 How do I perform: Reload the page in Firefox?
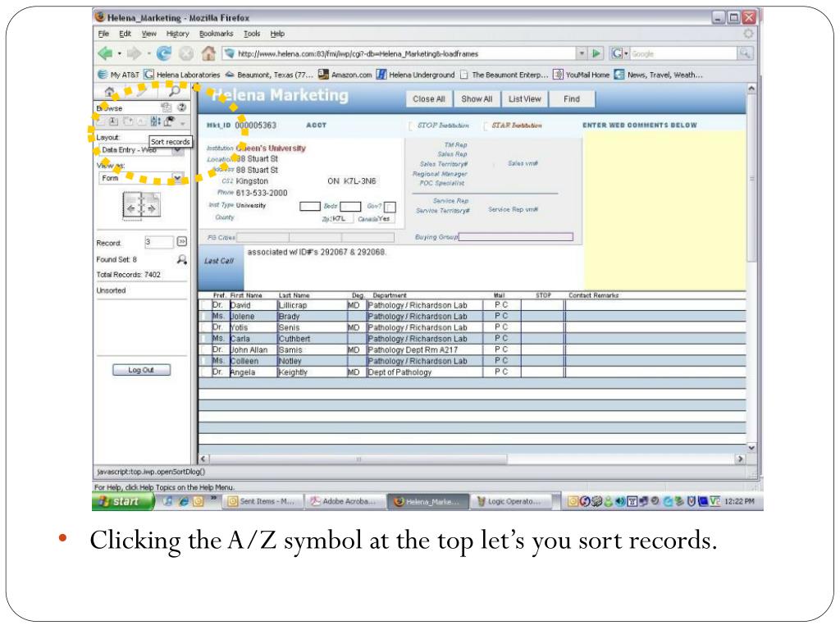click(164, 53)
